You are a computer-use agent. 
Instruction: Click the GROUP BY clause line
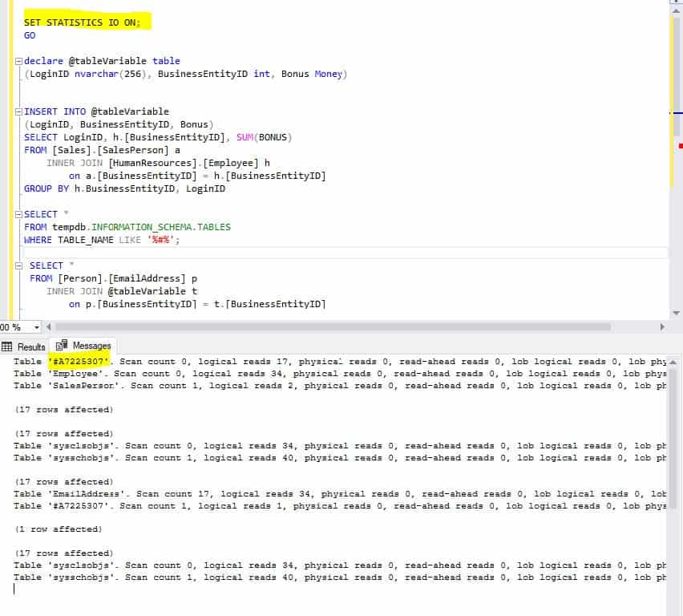[124, 188]
